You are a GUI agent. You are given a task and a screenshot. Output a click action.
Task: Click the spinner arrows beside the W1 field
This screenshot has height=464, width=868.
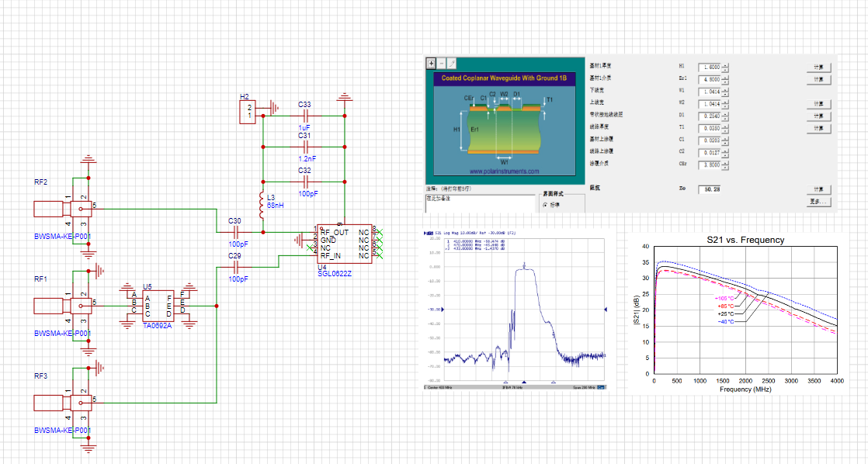pos(725,92)
